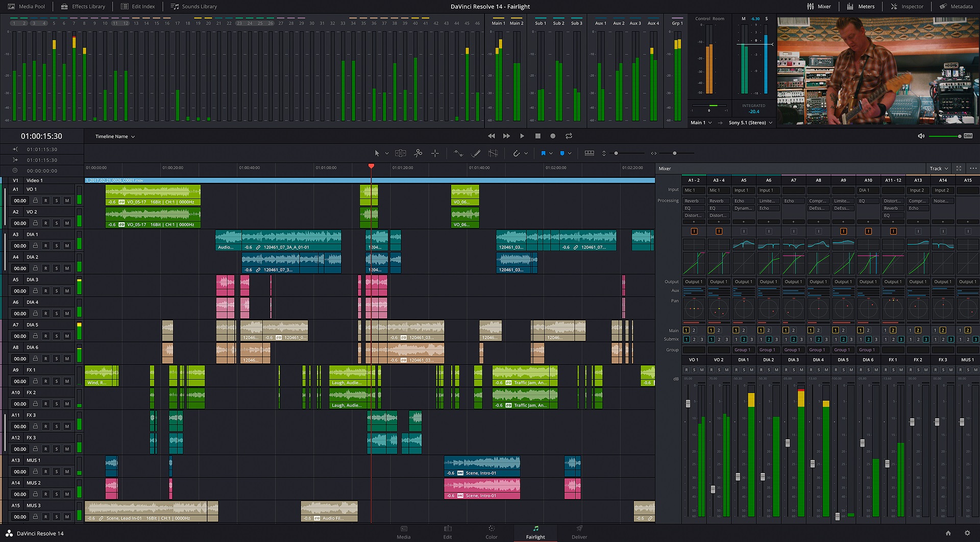Toggle loop playback icon
Screen dimensions: 980x542
point(569,136)
